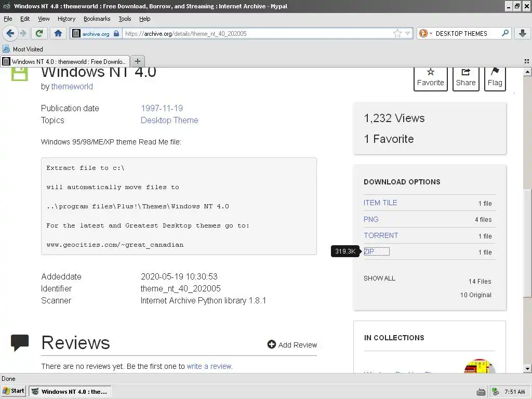Open the Tools menu
Viewport: 532px width, 399px height.
[x=125, y=19]
